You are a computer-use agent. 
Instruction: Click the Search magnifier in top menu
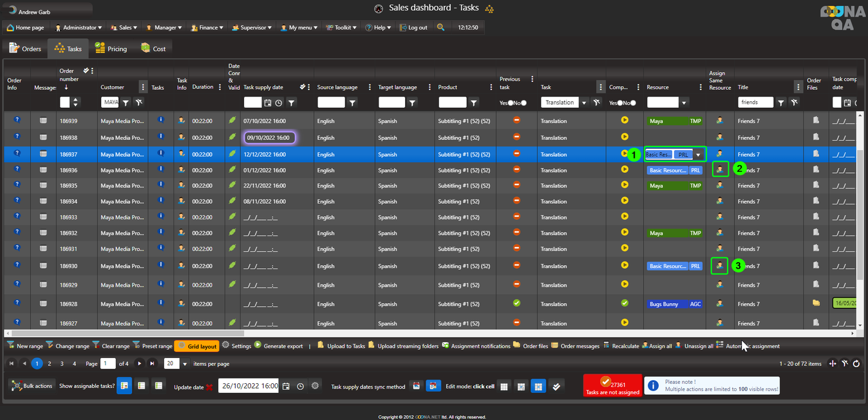click(x=441, y=27)
